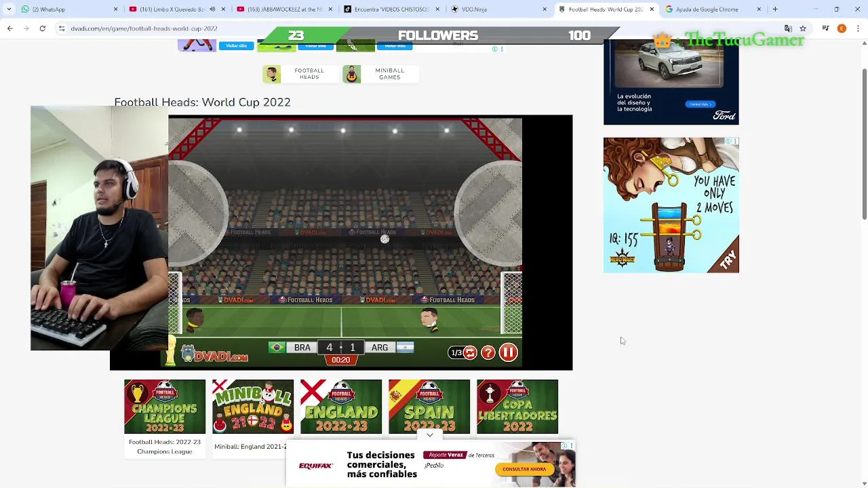View site information icon in address bar
The height and width of the screenshot is (488, 868).
pos(62,28)
